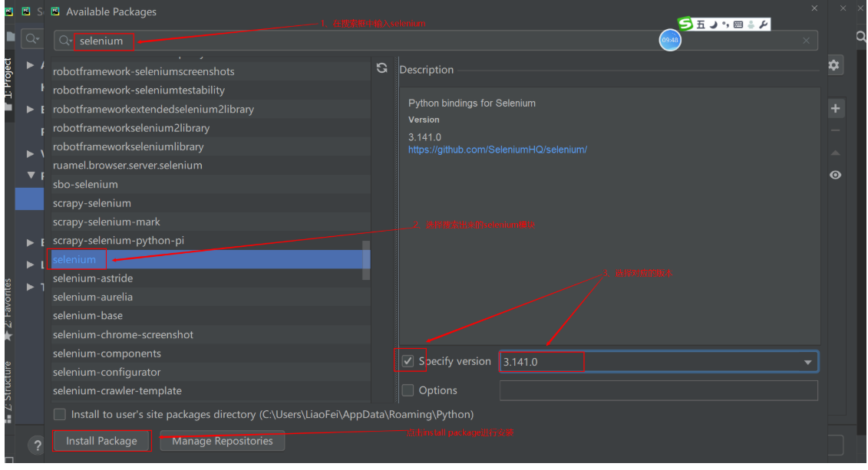Select robotframeworkseleniumlibrary package
Screen dimensions: 868x470
pyautogui.click(x=211, y=146)
